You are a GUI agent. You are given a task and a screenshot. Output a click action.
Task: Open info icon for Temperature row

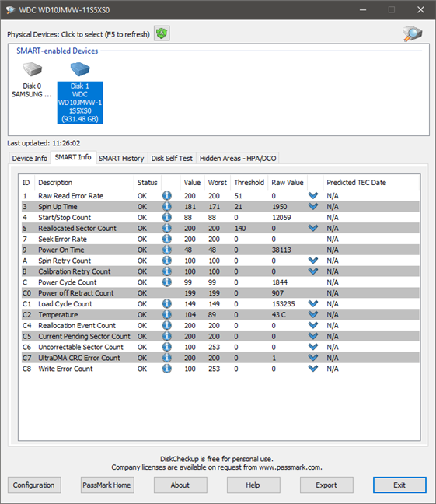click(x=167, y=314)
